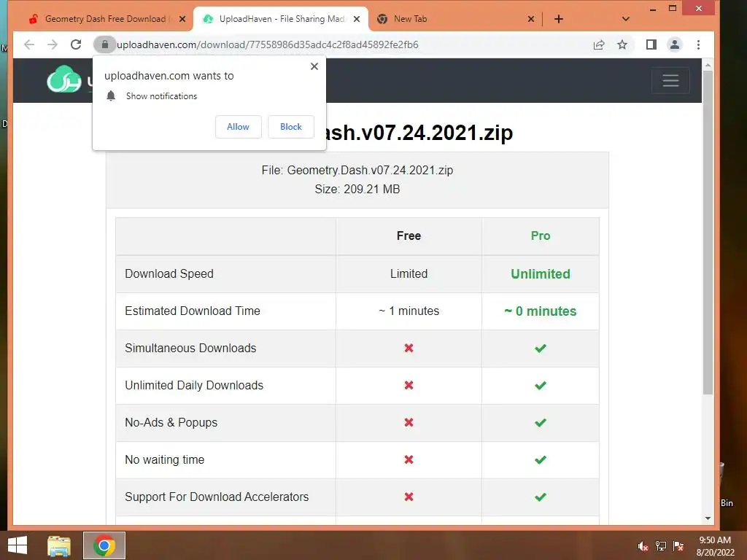Click the 'Simultaneous Downloads' row label
The image size is (747, 560).
click(x=190, y=348)
